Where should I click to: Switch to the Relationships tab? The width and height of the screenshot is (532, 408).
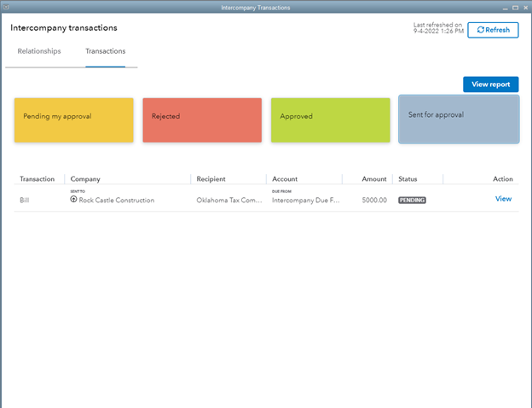(39, 51)
